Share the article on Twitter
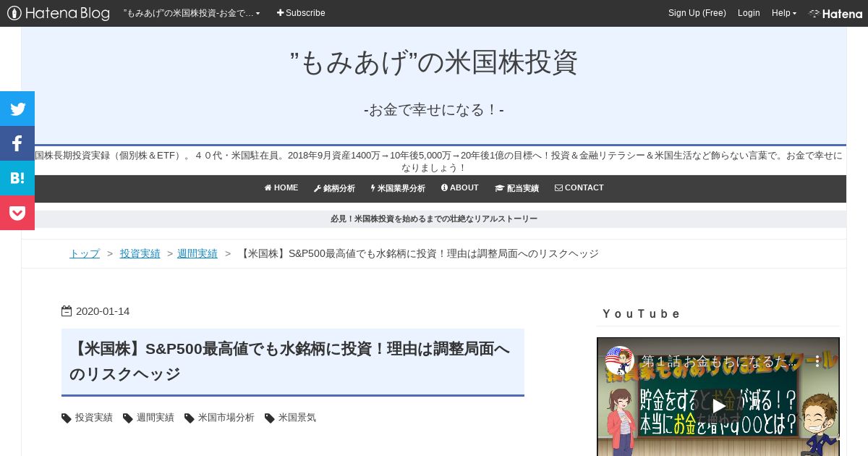Viewport: 868px width, 456px height. [x=17, y=109]
